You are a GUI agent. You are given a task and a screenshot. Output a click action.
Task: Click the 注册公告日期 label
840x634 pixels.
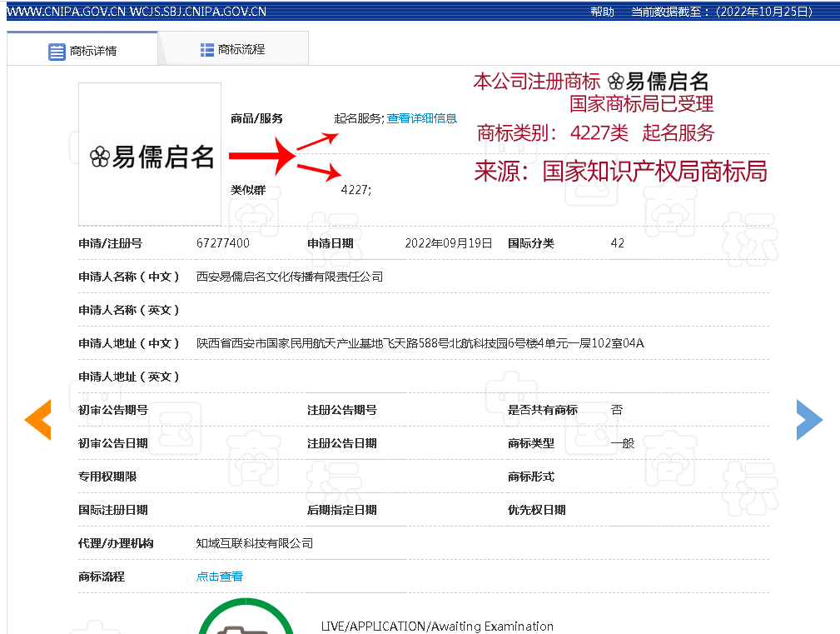(342, 443)
